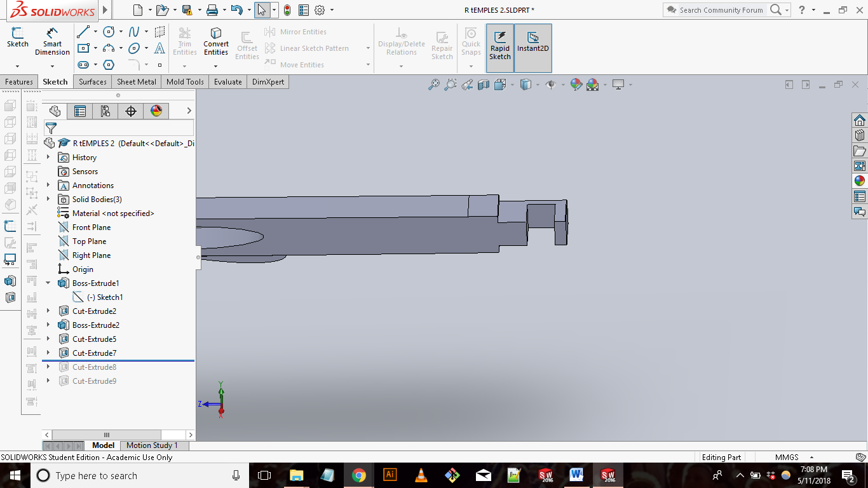Select the suppressed Cut-Extrude9 feature
Viewport: 868px width, 488px height.
pyautogui.click(x=94, y=381)
